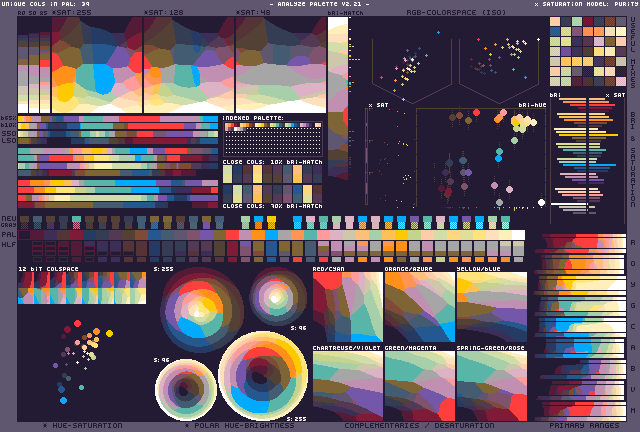Open the large dark-rimmed S:255 polar circle
640x432 pixels.
(x=202, y=310)
